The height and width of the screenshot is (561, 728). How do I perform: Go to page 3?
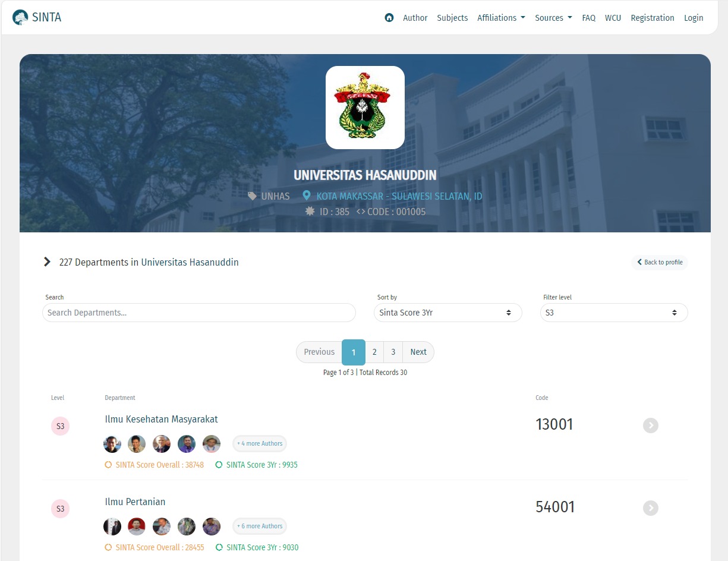393,352
